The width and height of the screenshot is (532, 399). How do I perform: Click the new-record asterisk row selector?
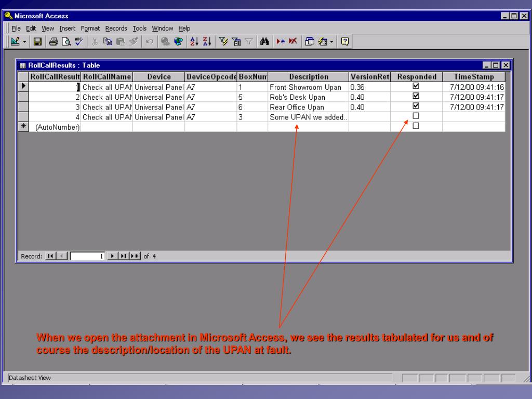coord(23,127)
